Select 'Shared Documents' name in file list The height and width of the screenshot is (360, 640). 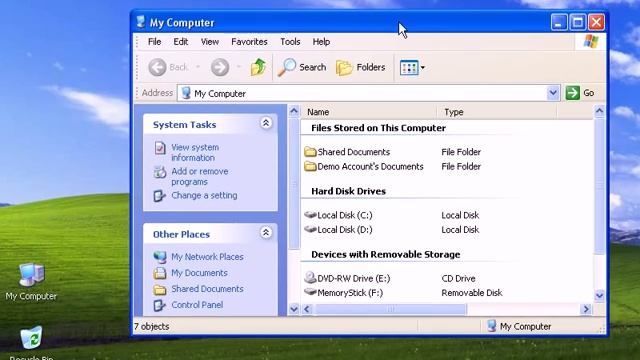(353, 152)
